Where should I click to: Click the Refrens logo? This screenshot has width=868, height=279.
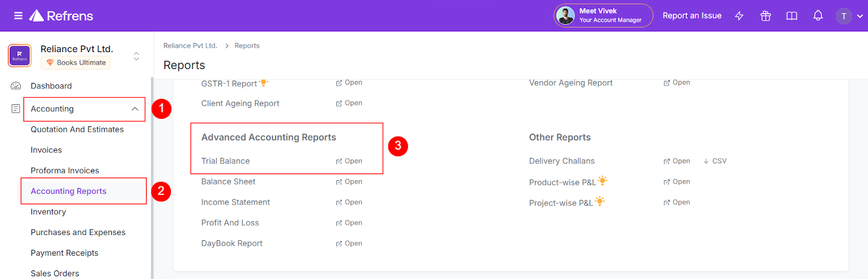61,16
